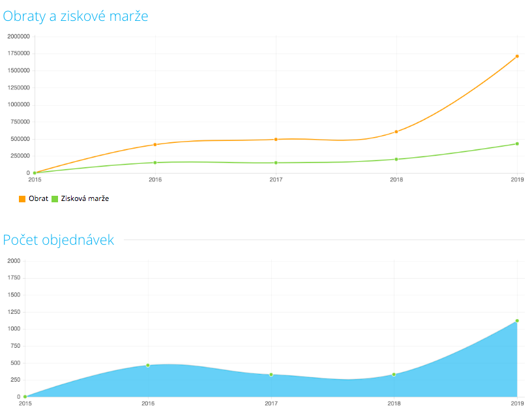532x417 pixels.
Task: Select the 2015 orders count data point
Action: (x=25, y=397)
